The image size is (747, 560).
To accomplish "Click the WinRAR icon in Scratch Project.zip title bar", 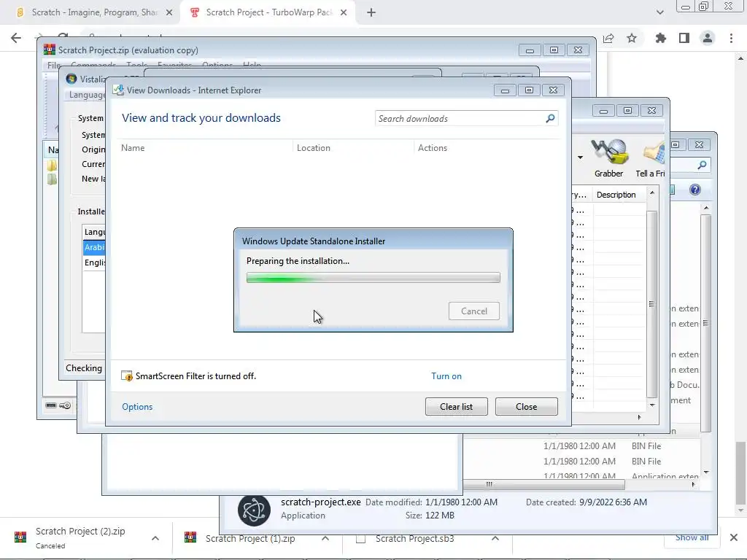I will (50, 50).
